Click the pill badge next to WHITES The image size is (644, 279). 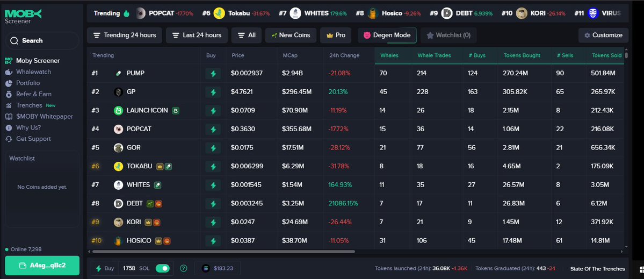pyautogui.click(x=158, y=185)
